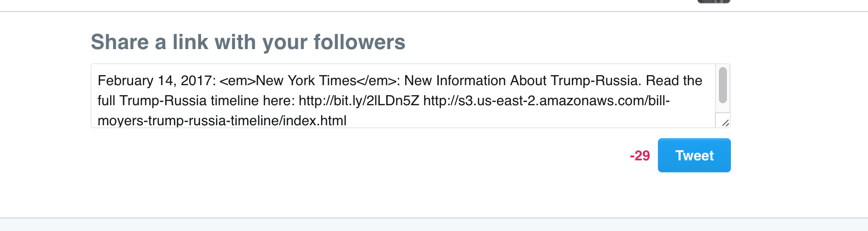Click the blue Tweet button
Viewport: 868px width, 231px height.
(x=694, y=155)
